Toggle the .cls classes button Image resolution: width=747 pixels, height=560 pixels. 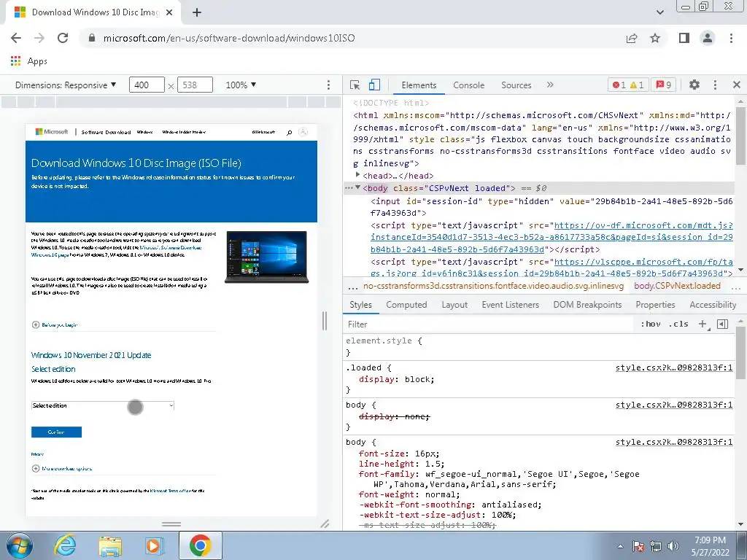point(678,324)
